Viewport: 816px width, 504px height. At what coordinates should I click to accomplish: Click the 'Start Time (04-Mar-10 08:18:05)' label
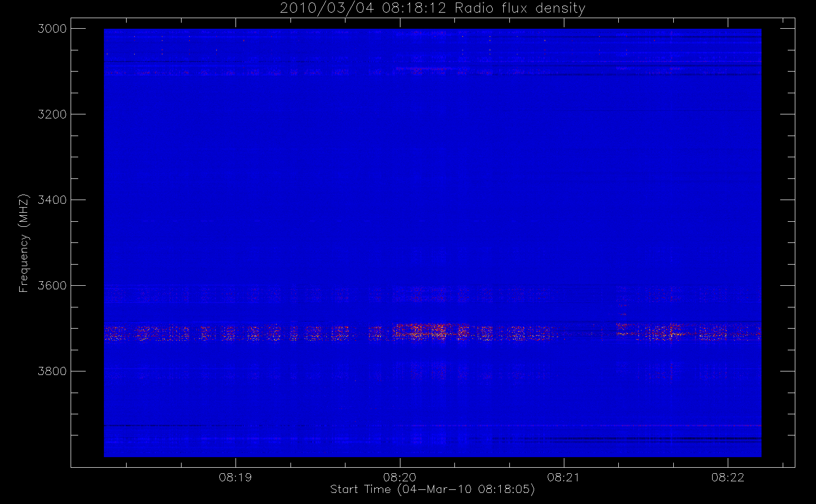pyautogui.click(x=432, y=489)
